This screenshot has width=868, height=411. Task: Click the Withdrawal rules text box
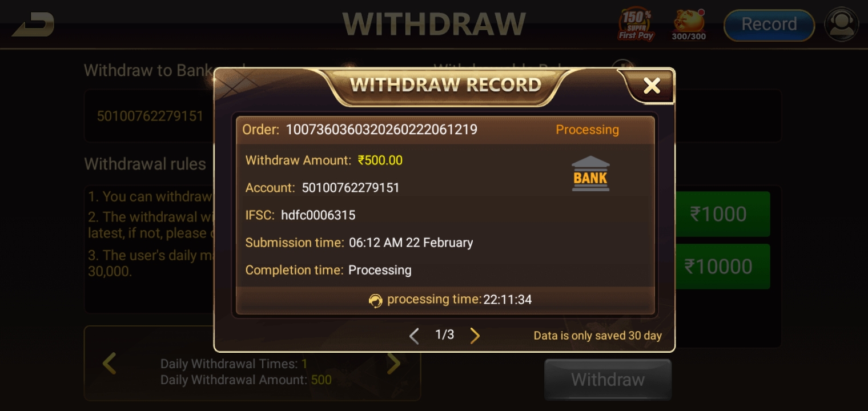(150, 248)
